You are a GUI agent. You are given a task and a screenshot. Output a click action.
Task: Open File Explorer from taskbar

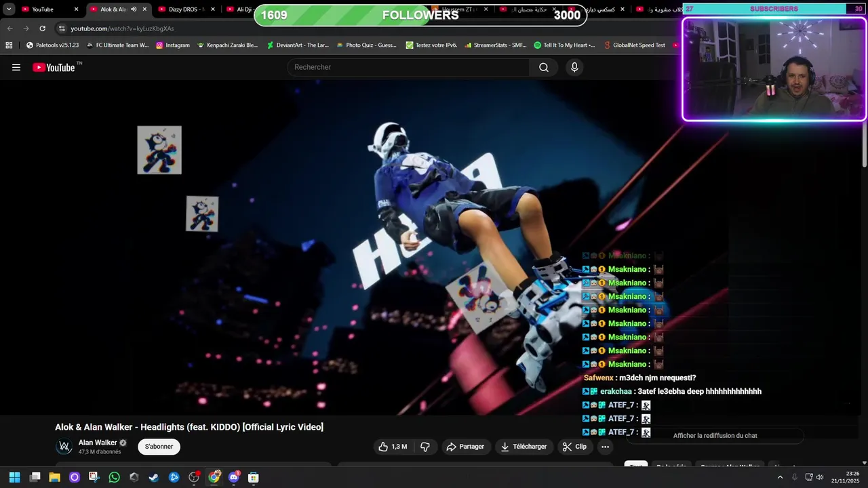pos(54,477)
